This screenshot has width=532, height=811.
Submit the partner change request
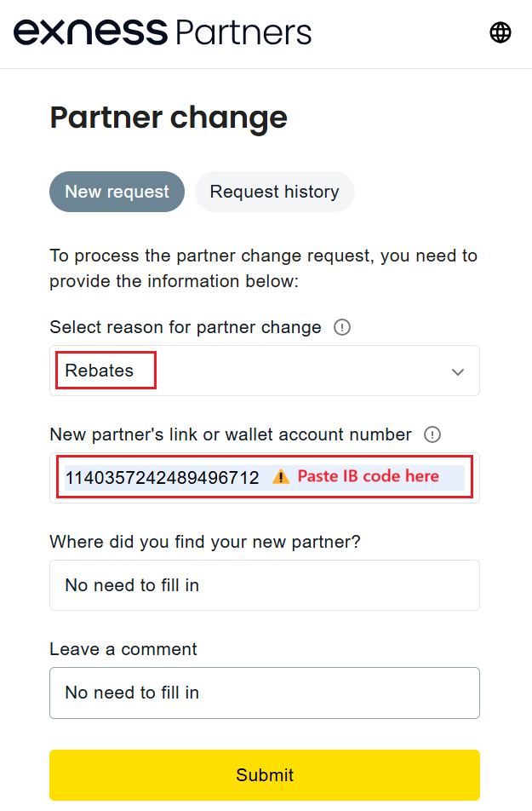pyautogui.click(x=265, y=775)
